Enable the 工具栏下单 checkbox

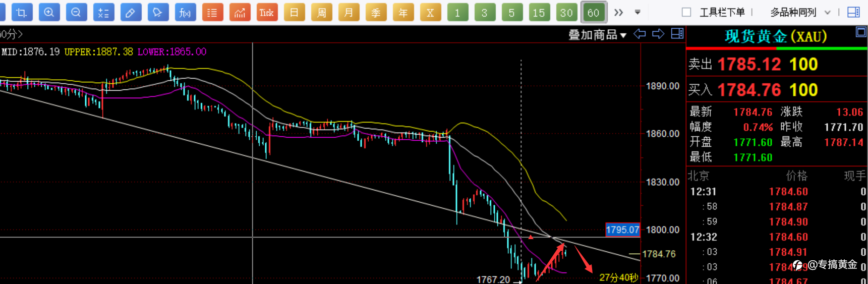coord(686,12)
